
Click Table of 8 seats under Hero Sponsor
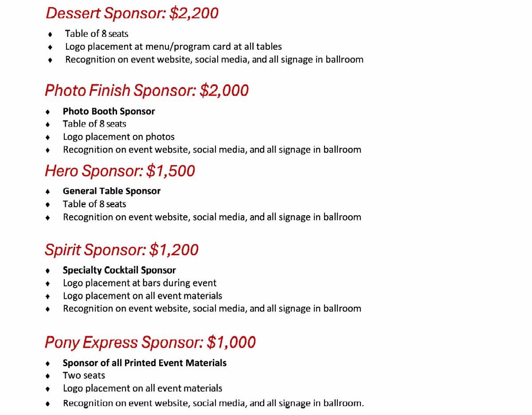tap(94, 204)
